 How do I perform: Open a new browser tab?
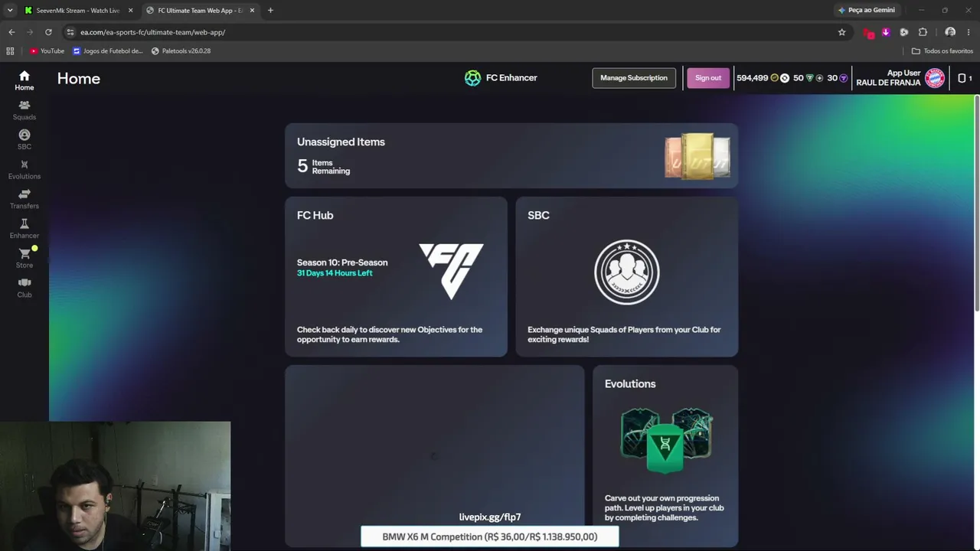coord(270,11)
